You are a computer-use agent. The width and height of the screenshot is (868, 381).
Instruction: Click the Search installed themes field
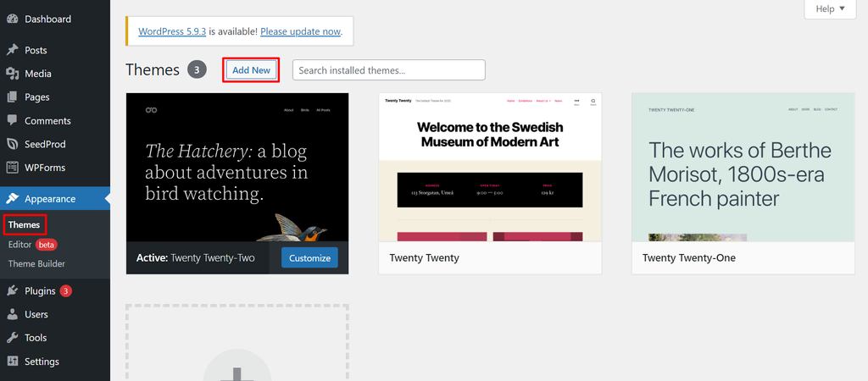[x=388, y=70]
